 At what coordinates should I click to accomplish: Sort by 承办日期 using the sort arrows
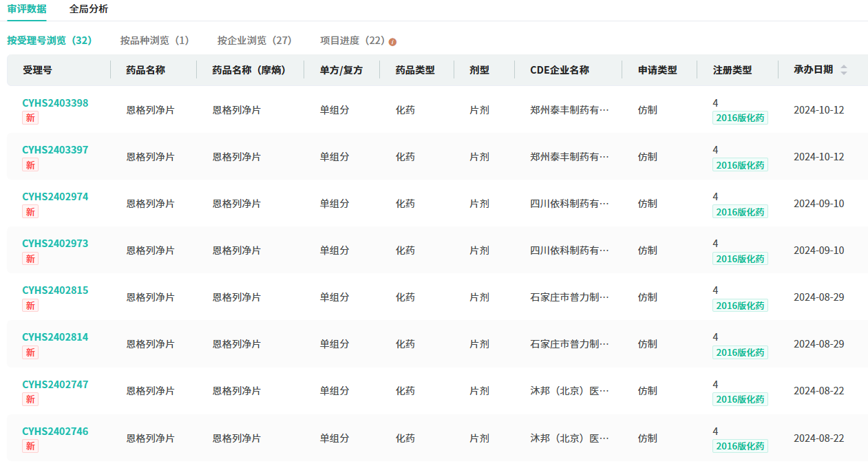[843, 70]
